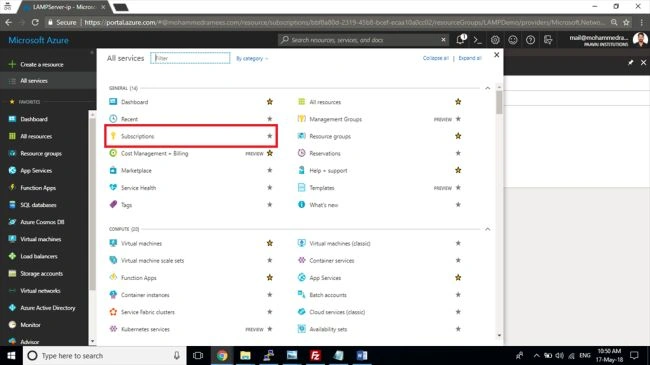
Task: Toggle favorite star for Cost Management + Billing
Action: [269, 153]
